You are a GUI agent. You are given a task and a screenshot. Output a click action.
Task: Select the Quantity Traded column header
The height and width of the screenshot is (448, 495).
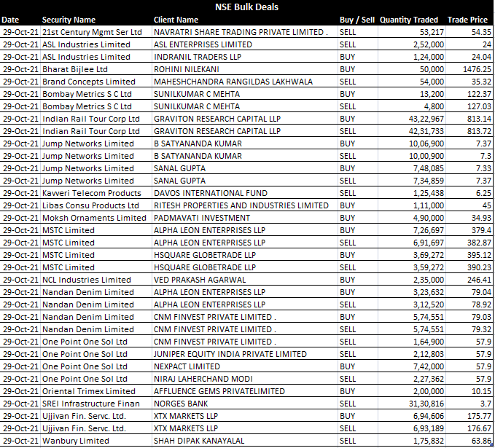tap(409, 20)
